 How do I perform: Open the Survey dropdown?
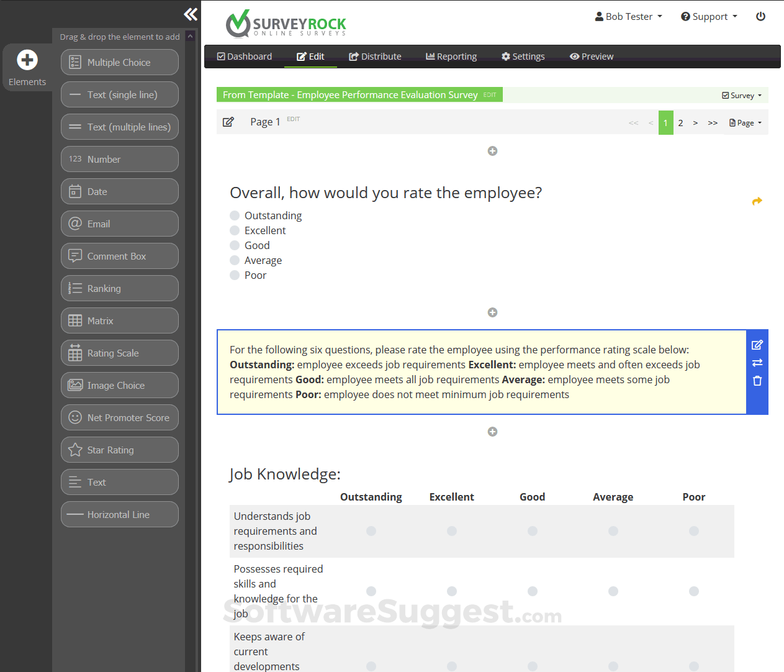[x=742, y=95]
